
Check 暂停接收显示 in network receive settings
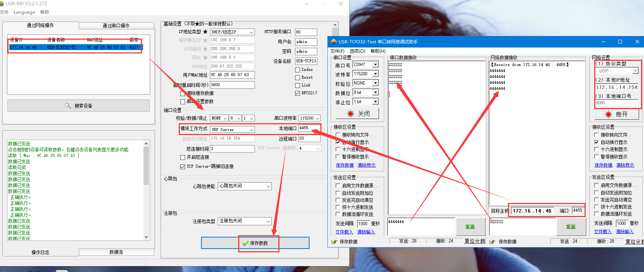[x=596, y=157]
